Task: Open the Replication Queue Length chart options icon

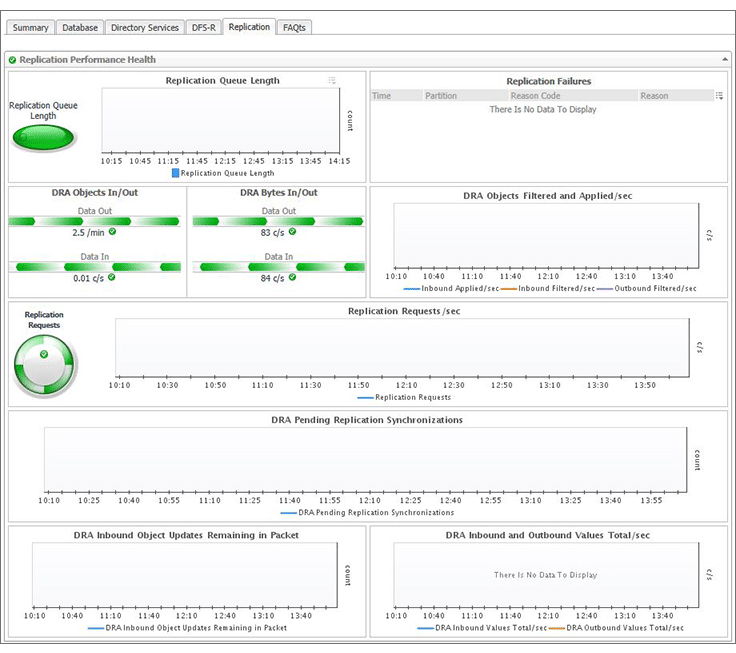Action: [332, 80]
